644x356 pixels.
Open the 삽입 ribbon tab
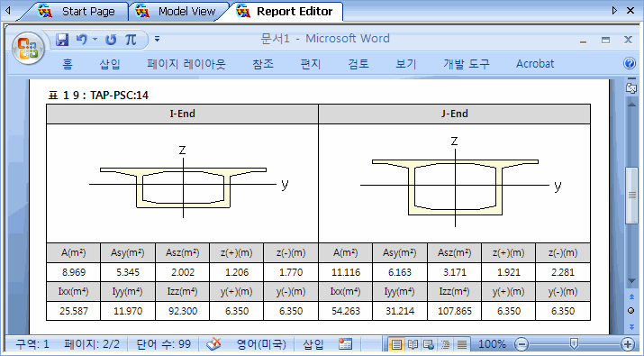click(110, 64)
